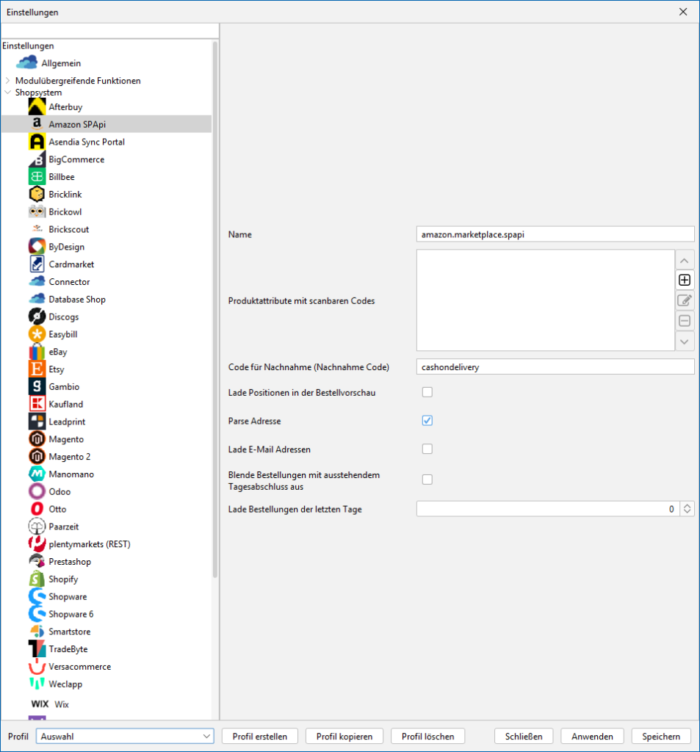Uncheck the Parse Adresse checkbox

pos(427,421)
